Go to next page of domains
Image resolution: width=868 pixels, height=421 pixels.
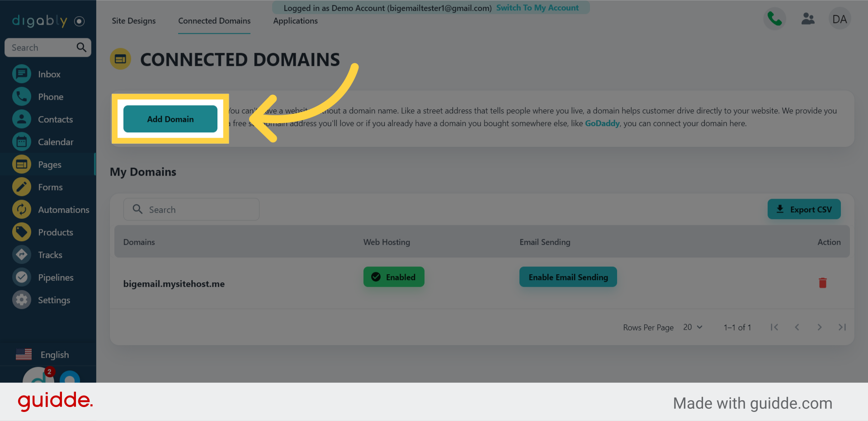[x=820, y=327]
